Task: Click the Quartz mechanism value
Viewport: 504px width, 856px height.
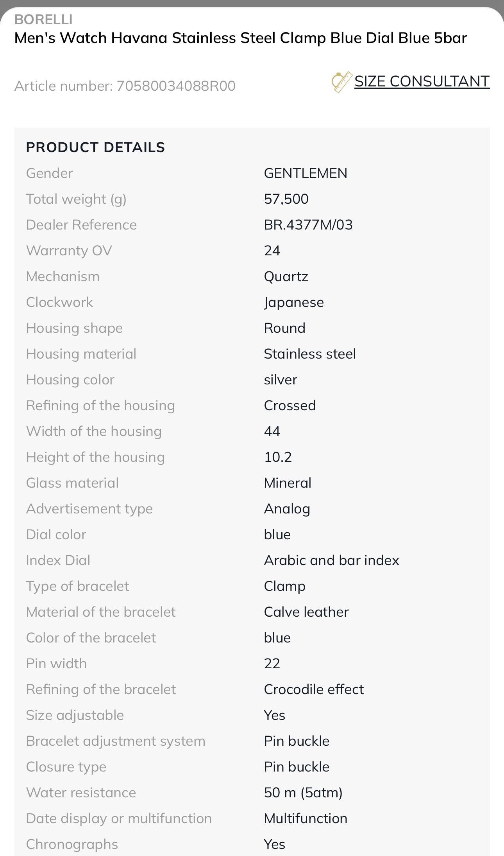Action: click(x=286, y=276)
